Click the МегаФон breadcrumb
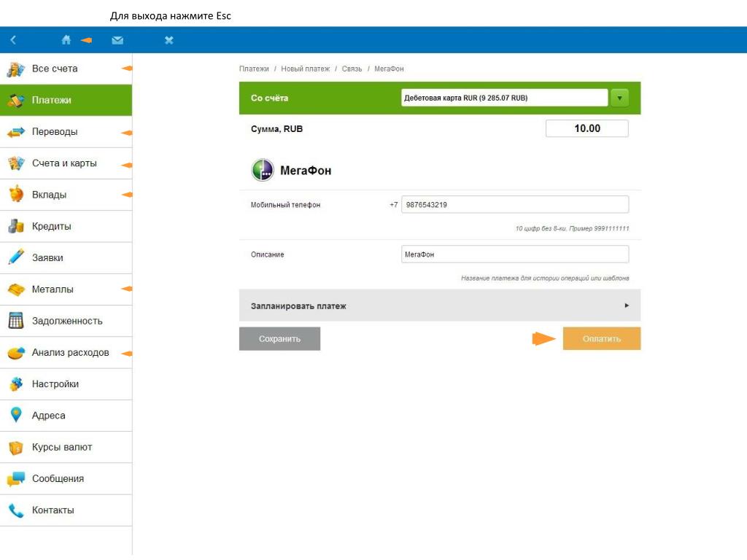The width and height of the screenshot is (747, 560). tap(389, 69)
